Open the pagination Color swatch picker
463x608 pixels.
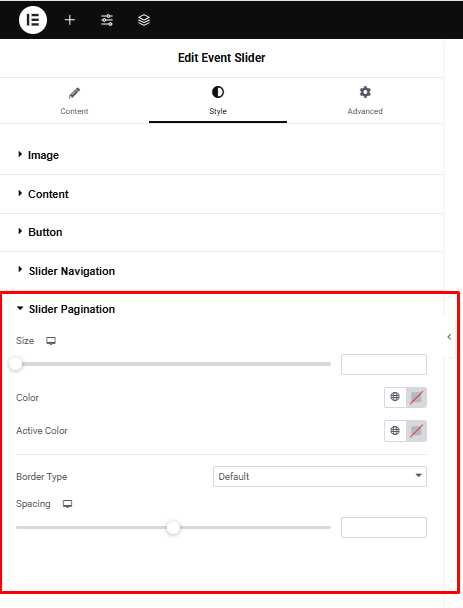pyautogui.click(x=416, y=397)
